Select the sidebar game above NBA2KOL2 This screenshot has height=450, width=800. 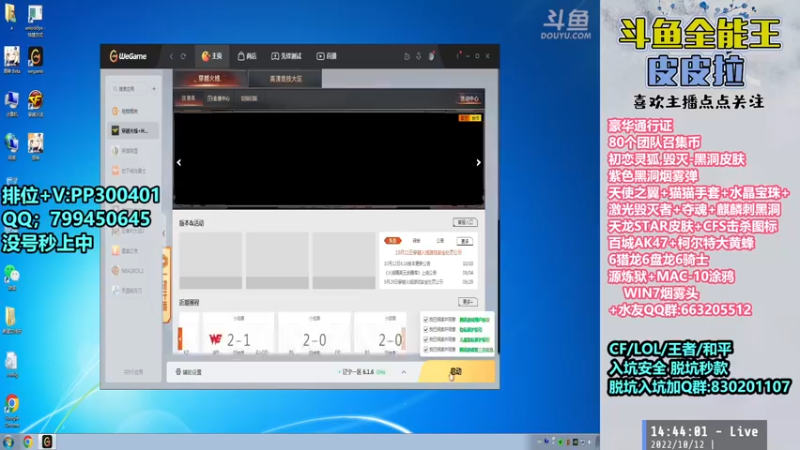pos(133,251)
